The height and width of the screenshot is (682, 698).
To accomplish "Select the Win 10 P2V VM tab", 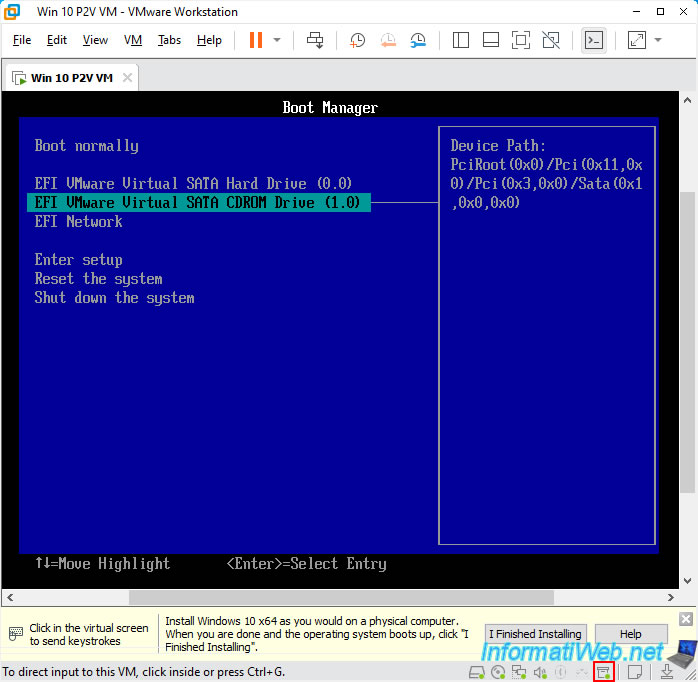I will [x=72, y=78].
